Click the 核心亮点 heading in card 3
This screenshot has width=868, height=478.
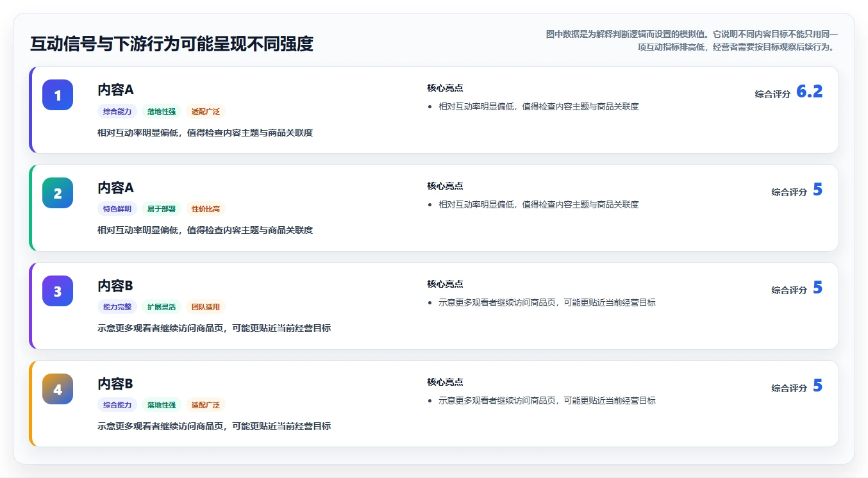point(445,284)
